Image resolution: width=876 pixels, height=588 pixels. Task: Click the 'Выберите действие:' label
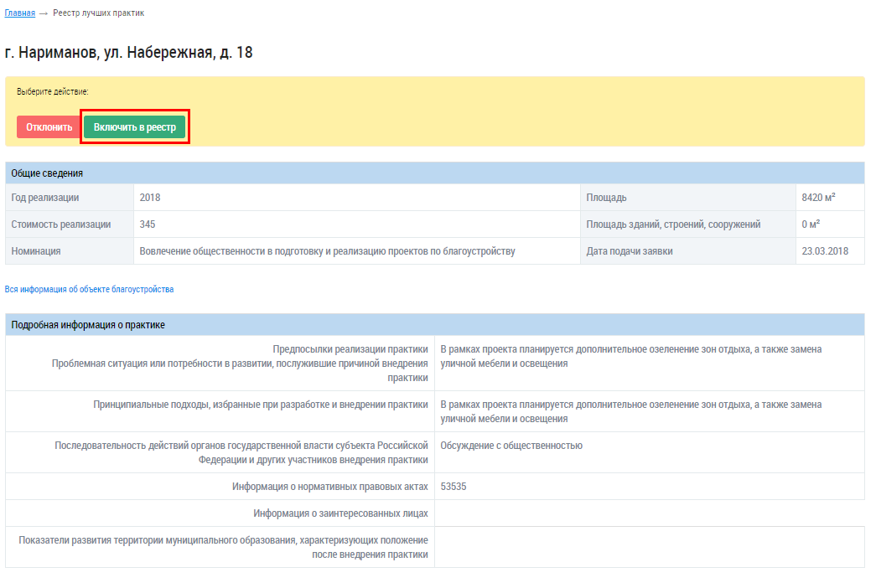(53, 91)
